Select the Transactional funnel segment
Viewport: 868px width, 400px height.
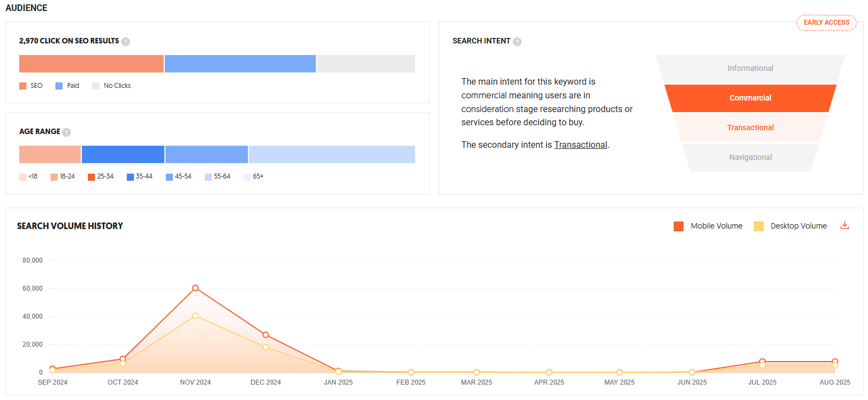[x=750, y=127]
